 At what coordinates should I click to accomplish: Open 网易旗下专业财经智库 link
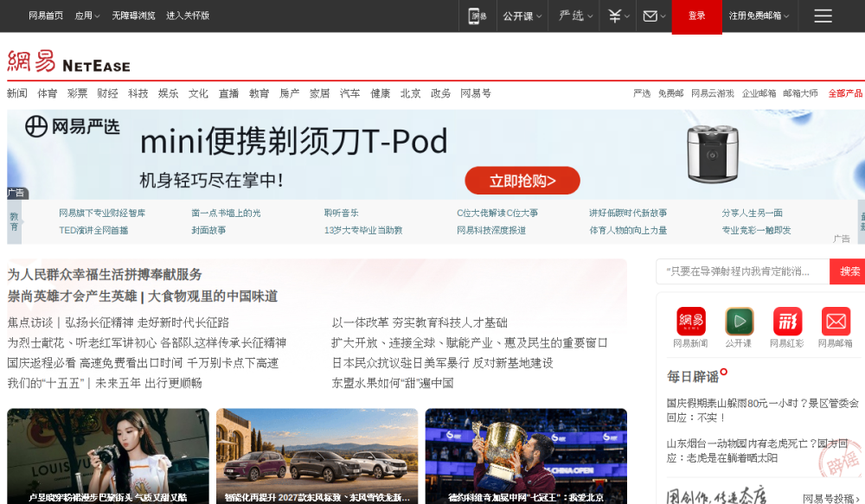point(102,213)
